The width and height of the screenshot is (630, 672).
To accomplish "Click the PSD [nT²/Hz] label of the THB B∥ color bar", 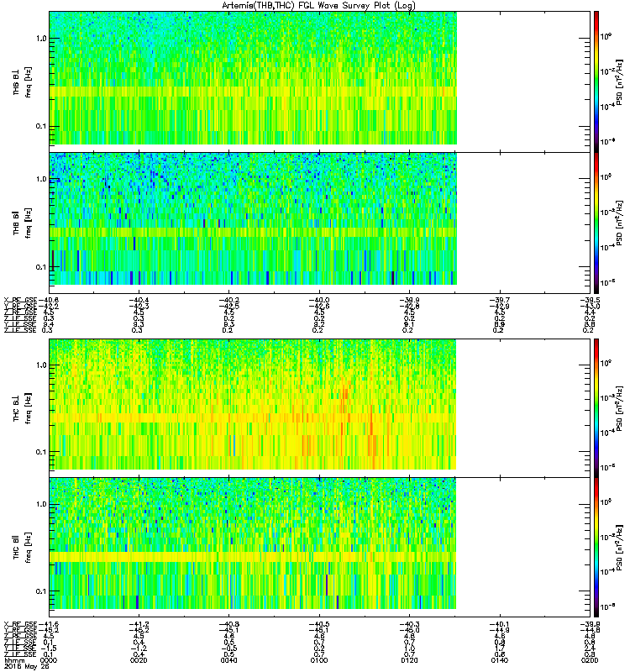I will [619, 223].
